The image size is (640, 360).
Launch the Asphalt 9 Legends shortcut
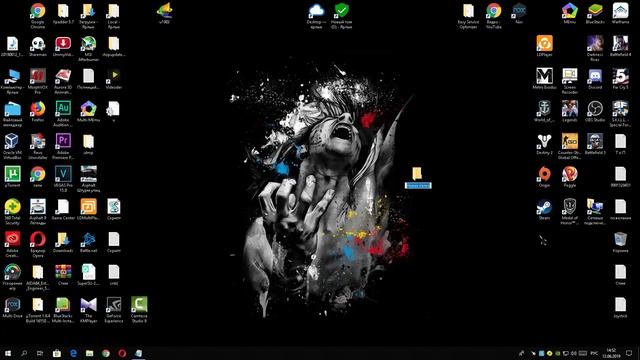pyautogui.click(x=38, y=211)
